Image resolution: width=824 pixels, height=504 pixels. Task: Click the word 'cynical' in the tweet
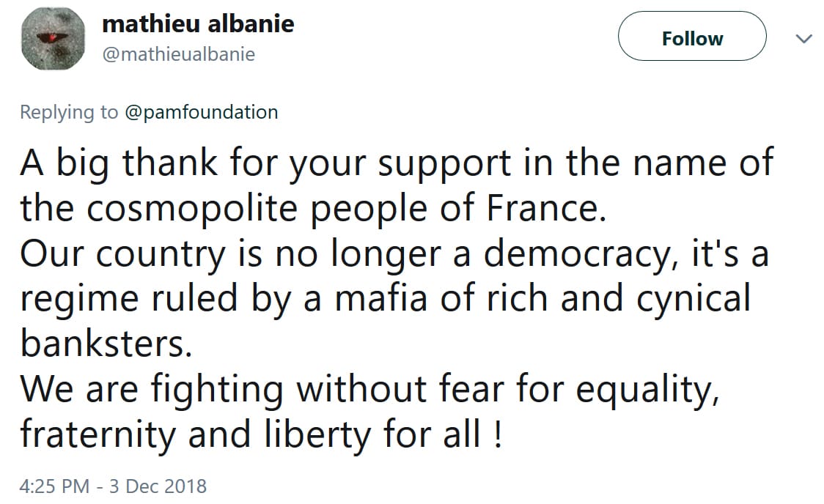point(694,299)
